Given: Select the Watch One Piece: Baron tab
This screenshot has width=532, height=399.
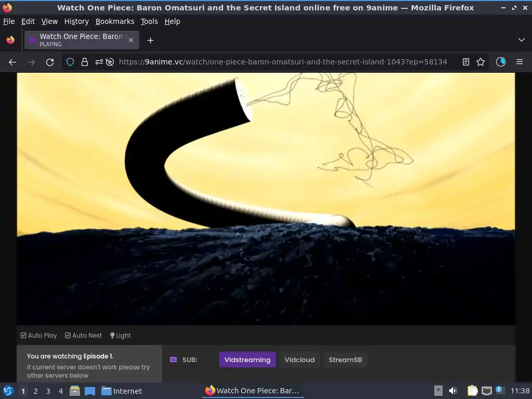Looking at the screenshot, I should point(82,40).
